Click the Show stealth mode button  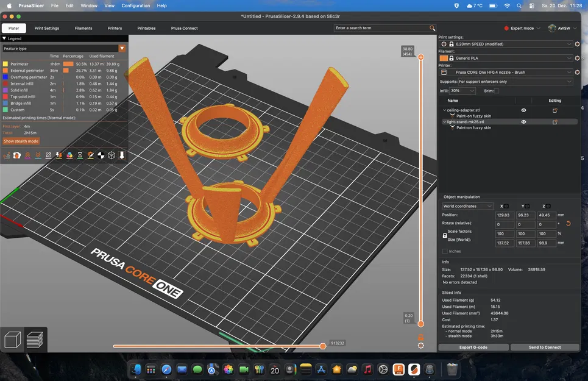[x=21, y=140]
